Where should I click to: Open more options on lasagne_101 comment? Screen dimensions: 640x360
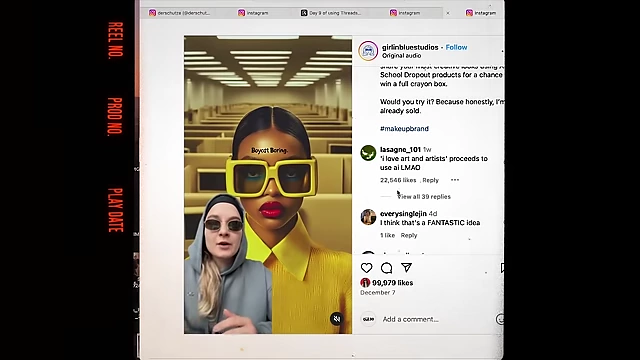click(455, 180)
